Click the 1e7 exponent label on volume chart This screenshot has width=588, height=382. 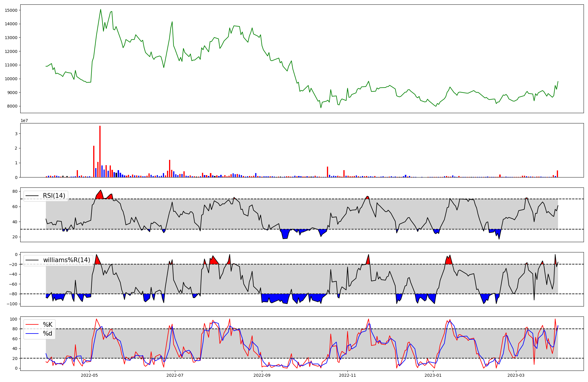click(x=24, y=121)
